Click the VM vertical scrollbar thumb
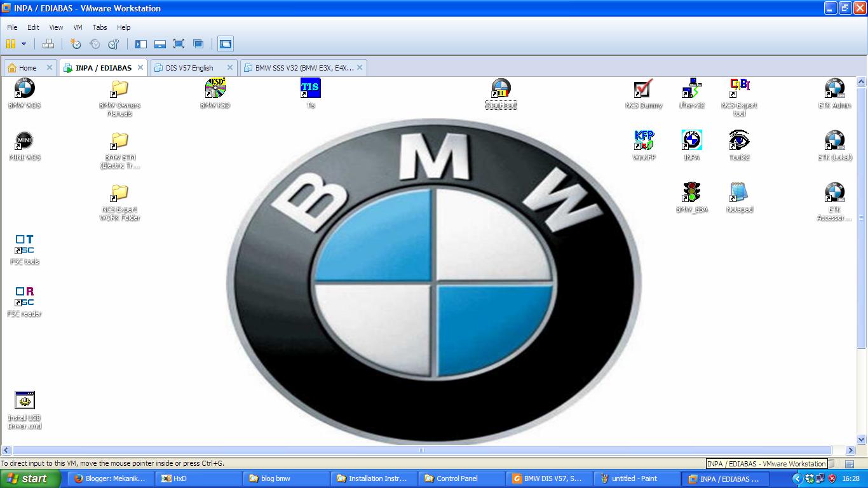Screen dimensions: 868x488 point(862,217)
